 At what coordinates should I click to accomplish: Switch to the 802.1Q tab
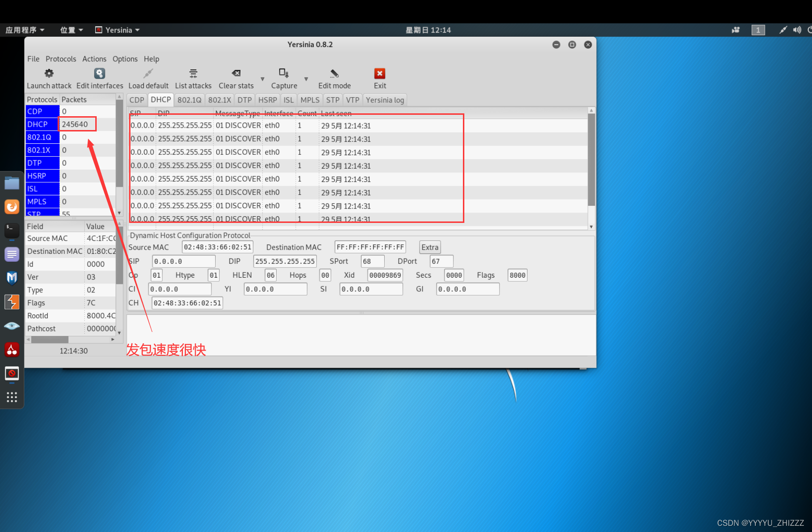click(190, 100)
